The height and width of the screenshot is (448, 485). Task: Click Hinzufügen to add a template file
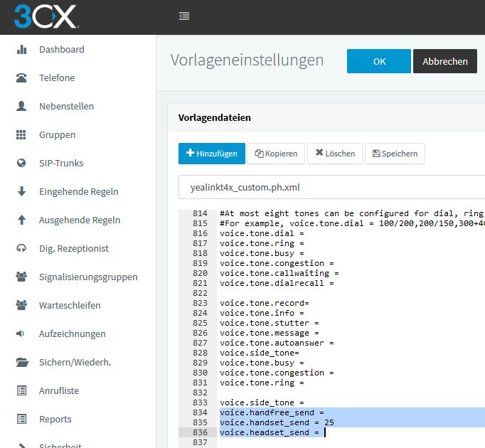tap(212, 154)
